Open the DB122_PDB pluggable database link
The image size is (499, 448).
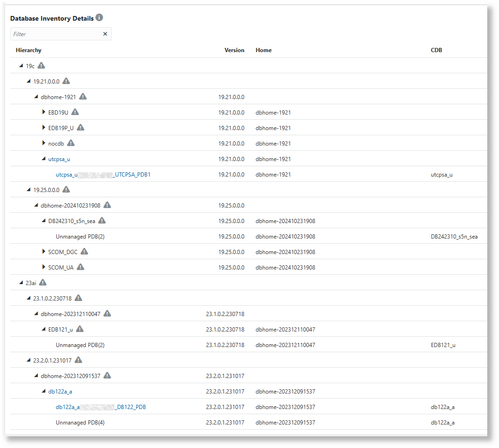(x=101, y=407)
